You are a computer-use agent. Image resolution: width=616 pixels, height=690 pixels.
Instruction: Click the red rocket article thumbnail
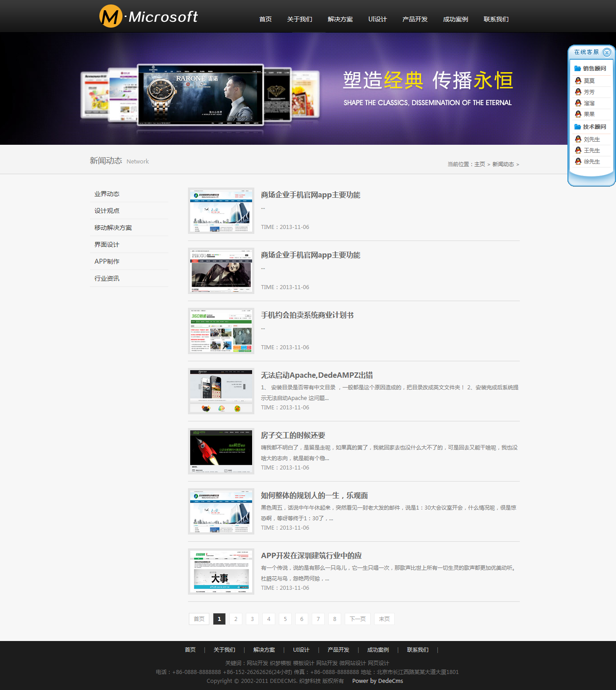(221, 451)
